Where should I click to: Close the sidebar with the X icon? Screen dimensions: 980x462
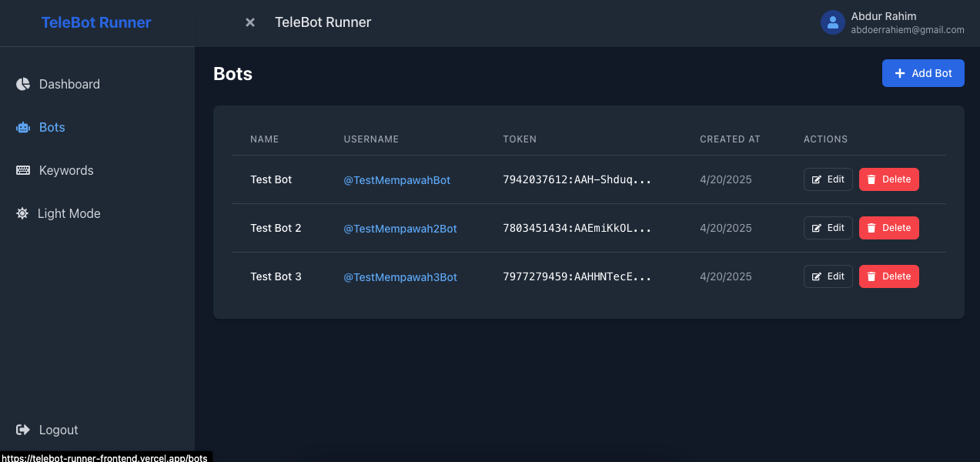250,22
